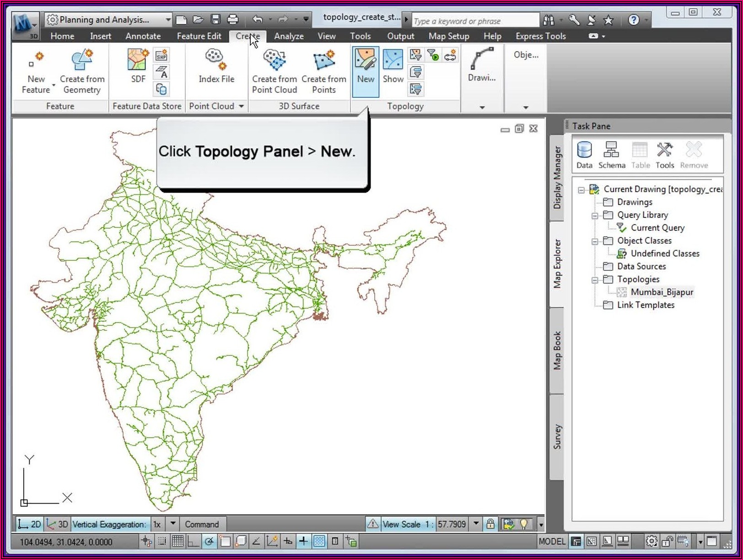The height and width of the screenshot is (560, 743).
Task: Switch the map view to 3D mode
Action: point(58,524)
